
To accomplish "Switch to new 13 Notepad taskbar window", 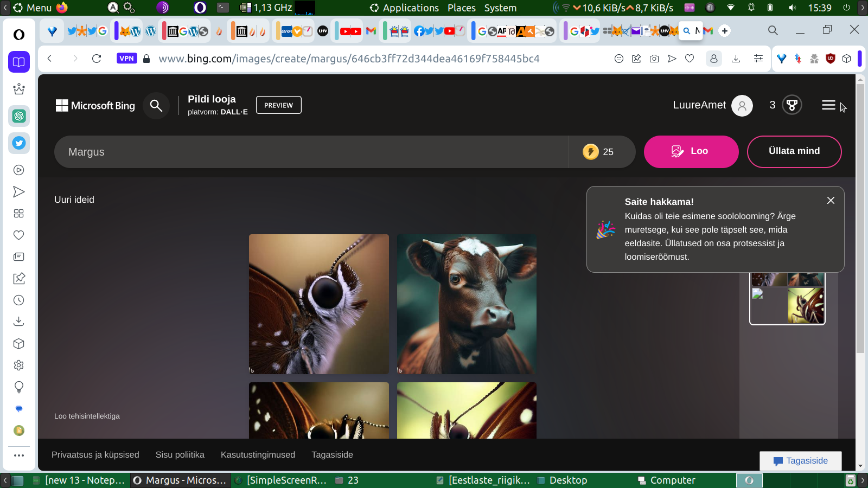I will click(x=79, y=480).
